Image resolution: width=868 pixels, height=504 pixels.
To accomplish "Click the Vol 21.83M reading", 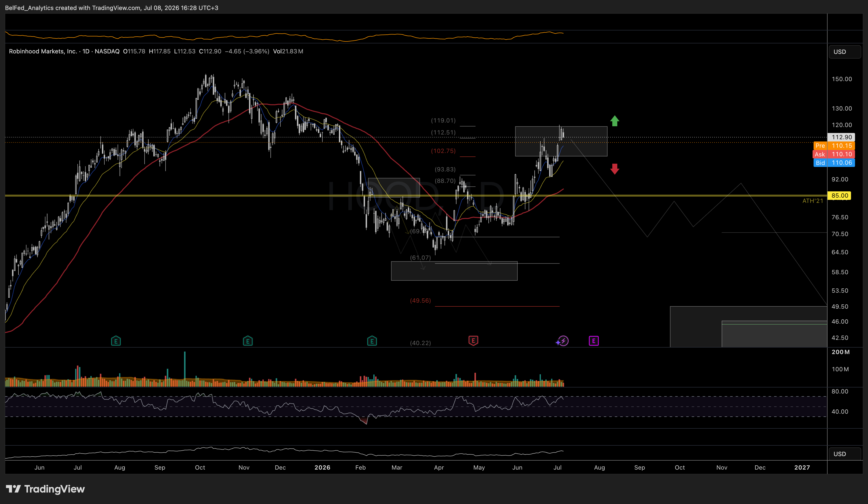I will 288,51.
